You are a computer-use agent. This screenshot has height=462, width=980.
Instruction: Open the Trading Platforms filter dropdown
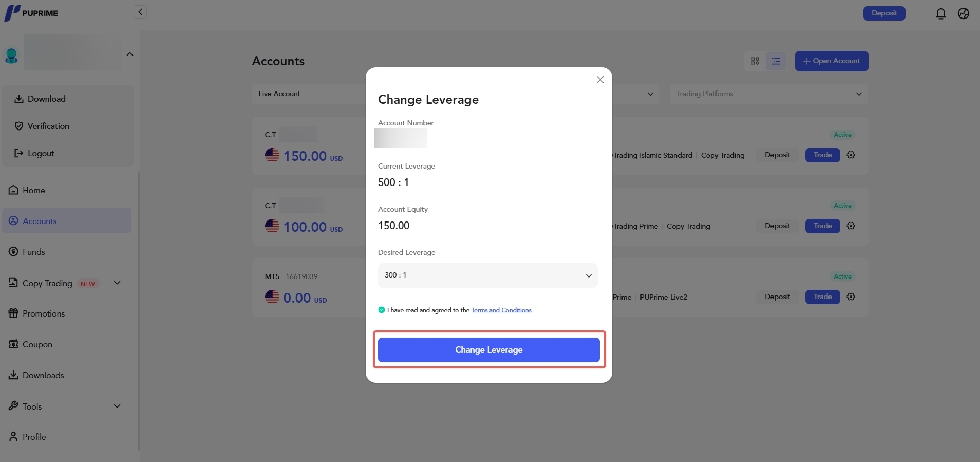click(x=768, y=94)
